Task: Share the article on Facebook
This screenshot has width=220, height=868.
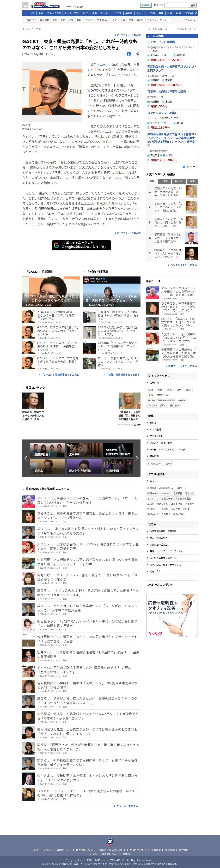Action: (x=129, y=54)
